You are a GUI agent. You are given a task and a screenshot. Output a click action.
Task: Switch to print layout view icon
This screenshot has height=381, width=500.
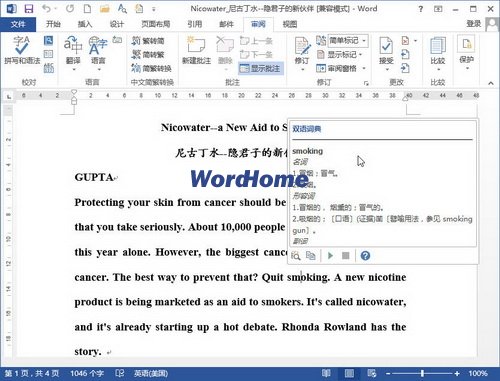(349, 373)
